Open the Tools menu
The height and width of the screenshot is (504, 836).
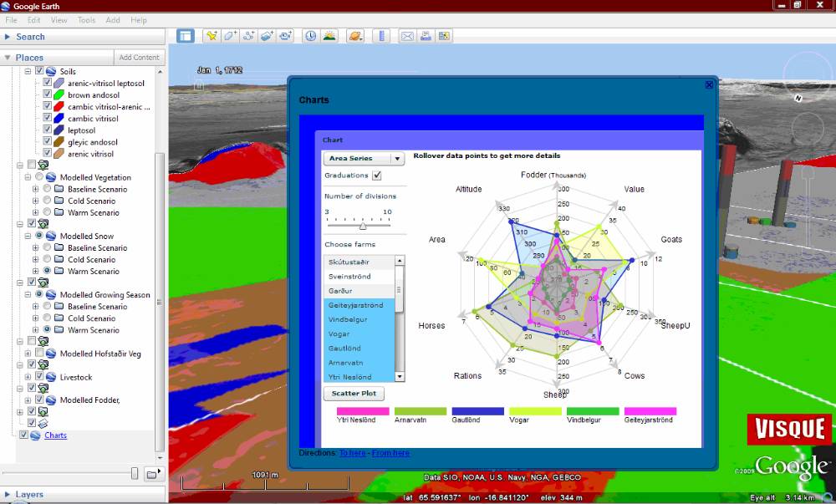coord(85,20)
